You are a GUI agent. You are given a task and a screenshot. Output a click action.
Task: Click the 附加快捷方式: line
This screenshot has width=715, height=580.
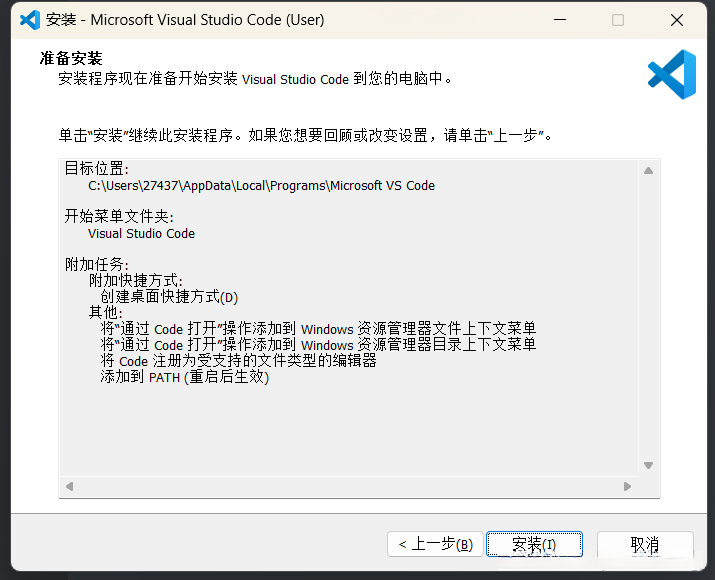point(136,281)
